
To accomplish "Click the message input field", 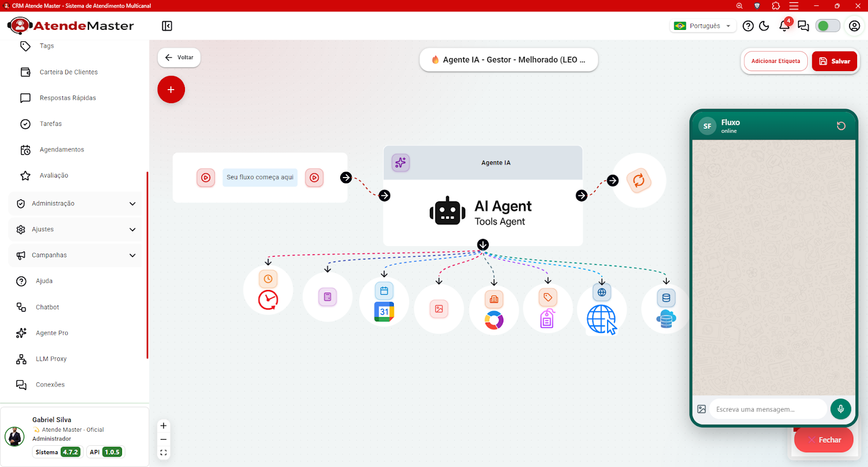I will (768, 409).
